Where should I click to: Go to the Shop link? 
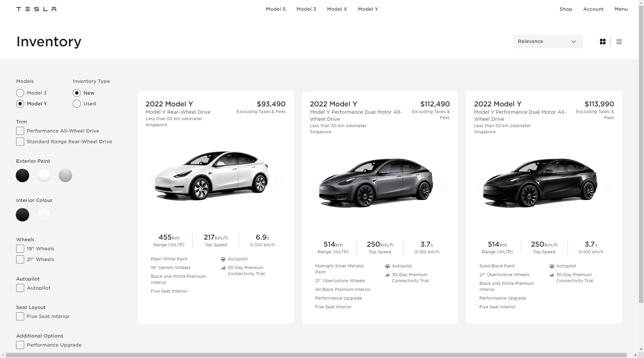click(566, 9)
